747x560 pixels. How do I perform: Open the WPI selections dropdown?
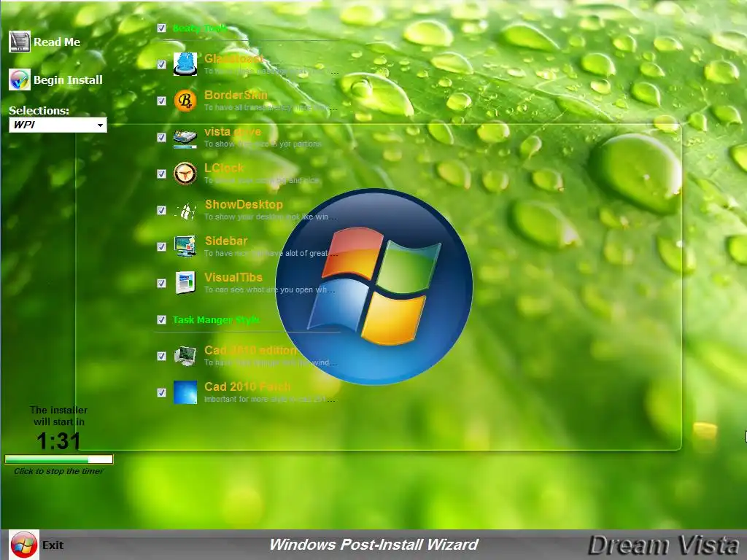click(x=58, y=125)
